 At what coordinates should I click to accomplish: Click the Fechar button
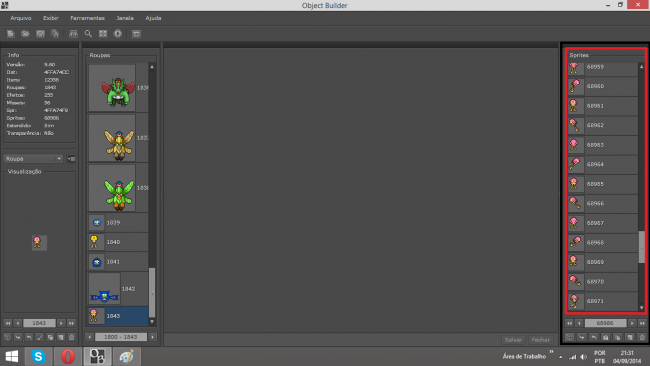[541, 339]
